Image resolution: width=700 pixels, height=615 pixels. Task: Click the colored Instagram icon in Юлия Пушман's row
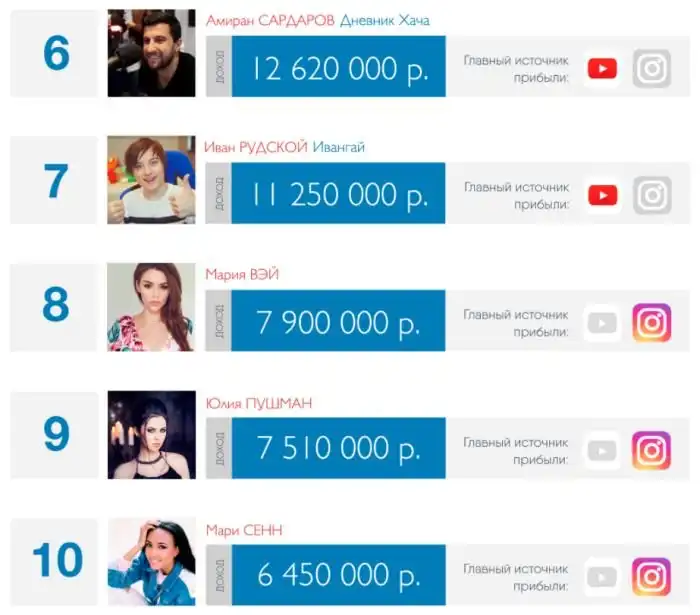[652, 450]
